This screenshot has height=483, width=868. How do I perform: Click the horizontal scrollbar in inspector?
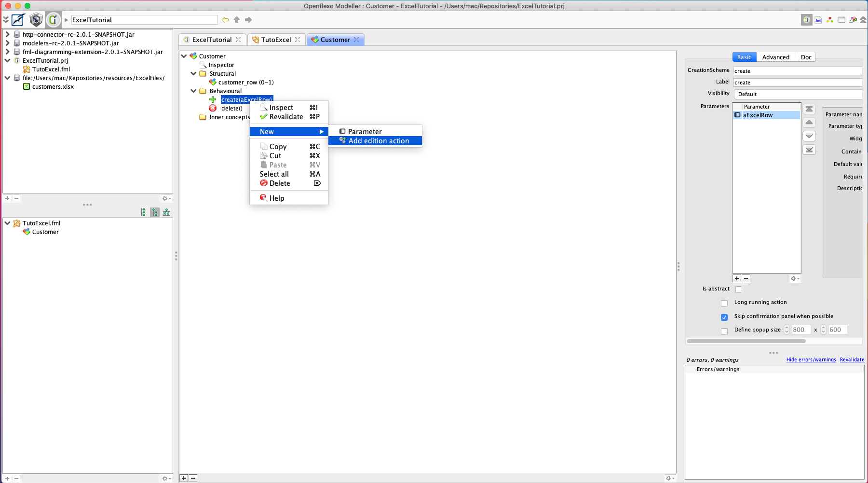pos(746,341)
